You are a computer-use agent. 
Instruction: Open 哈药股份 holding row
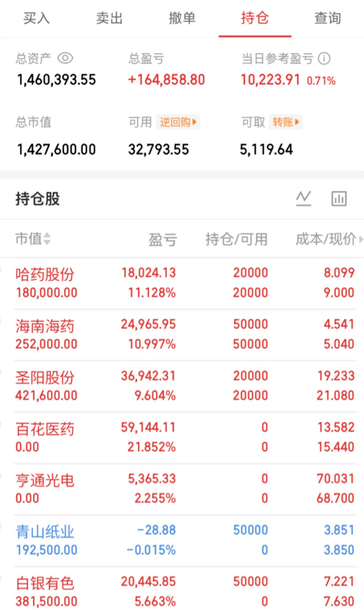(182, 283)
